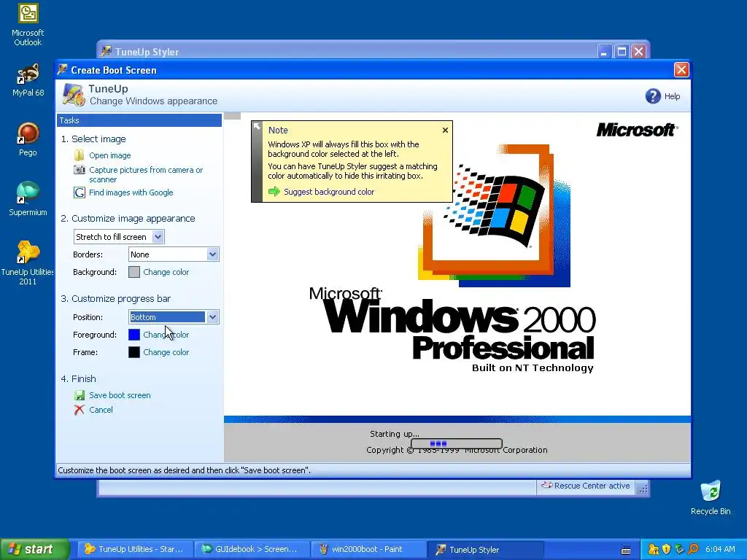Click the Tasks panel header

tap(139, 120)
